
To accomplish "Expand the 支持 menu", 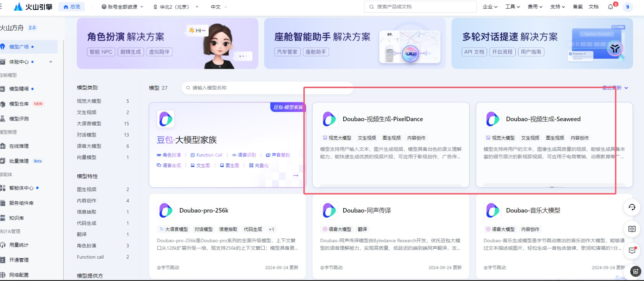I will tap(558, 7).
